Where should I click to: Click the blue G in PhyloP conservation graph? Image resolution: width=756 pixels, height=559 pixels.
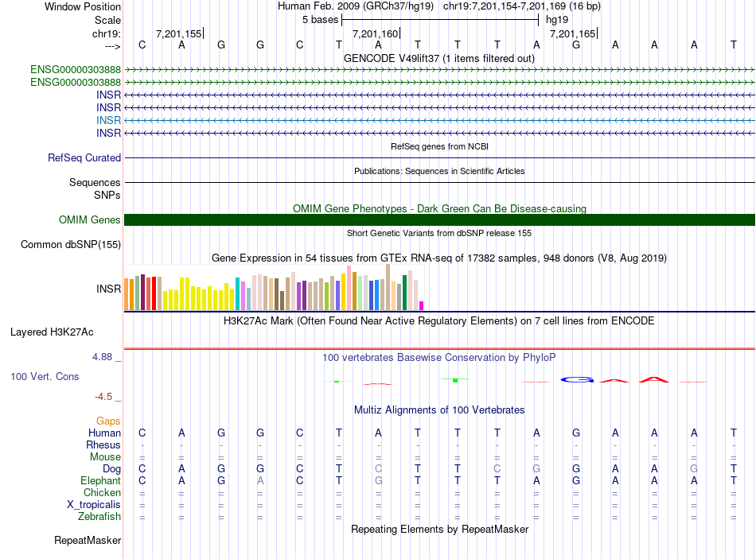click(x=577, y=379)
